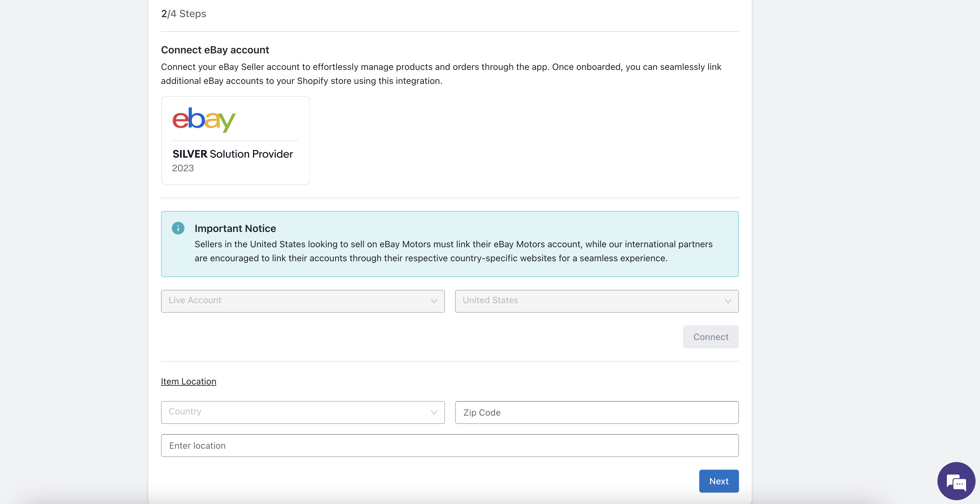
Task: Click the Enter location input field
Action: (450, 446)
